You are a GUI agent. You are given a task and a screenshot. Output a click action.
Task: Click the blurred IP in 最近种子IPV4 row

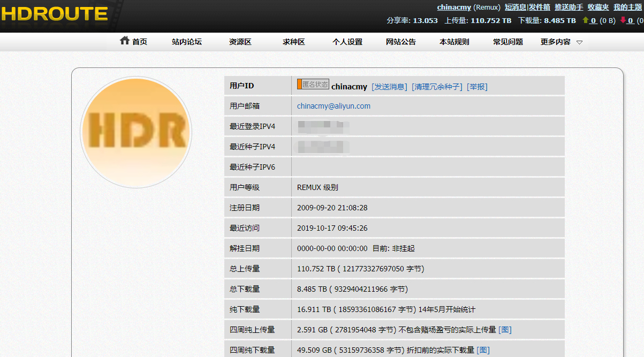click(x=323, y=146)
